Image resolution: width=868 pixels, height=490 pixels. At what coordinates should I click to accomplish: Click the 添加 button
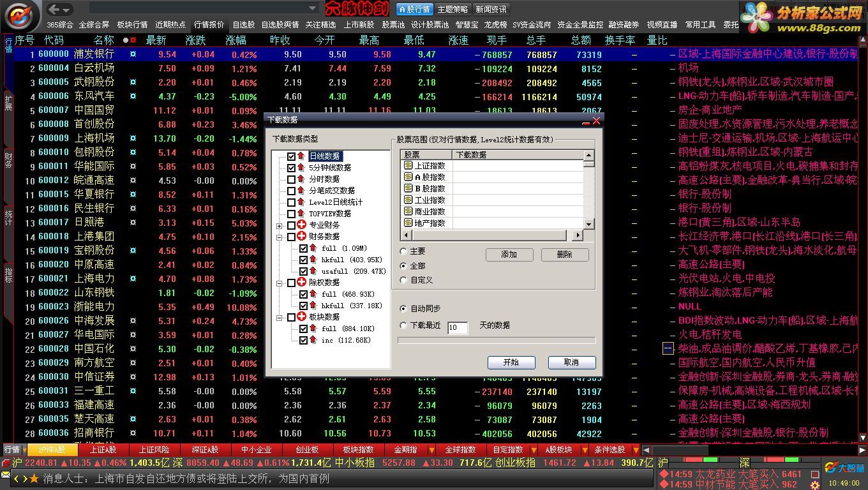point(509,255)
